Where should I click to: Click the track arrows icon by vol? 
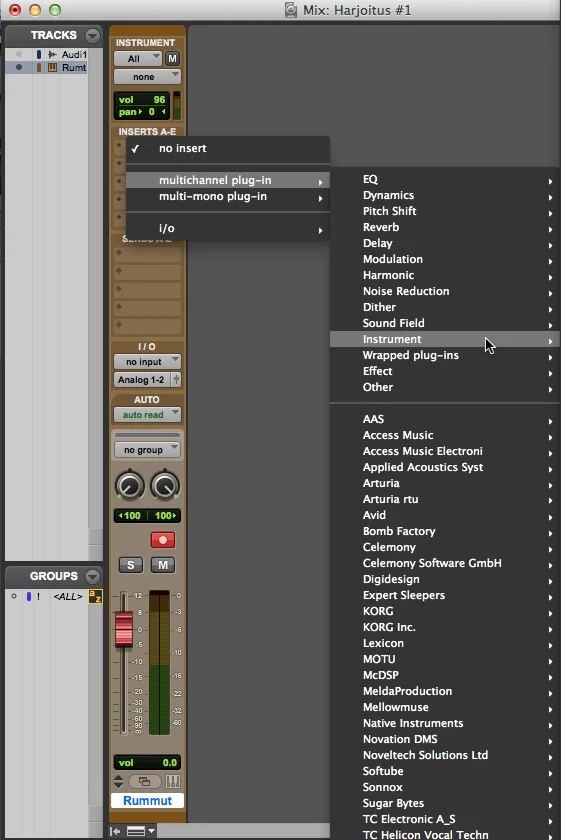coord(119,781)
